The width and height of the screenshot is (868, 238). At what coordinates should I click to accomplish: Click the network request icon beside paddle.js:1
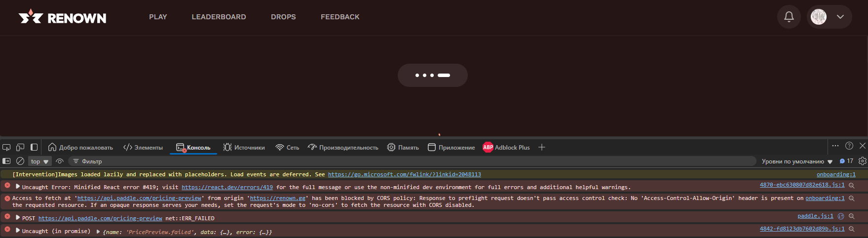(841, 216)
